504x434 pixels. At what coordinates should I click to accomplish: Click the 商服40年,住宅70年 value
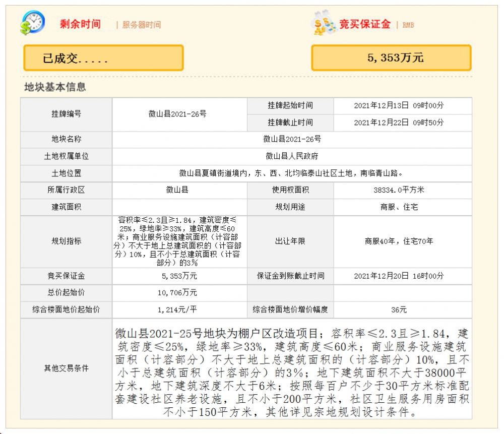tap(399, 241)
